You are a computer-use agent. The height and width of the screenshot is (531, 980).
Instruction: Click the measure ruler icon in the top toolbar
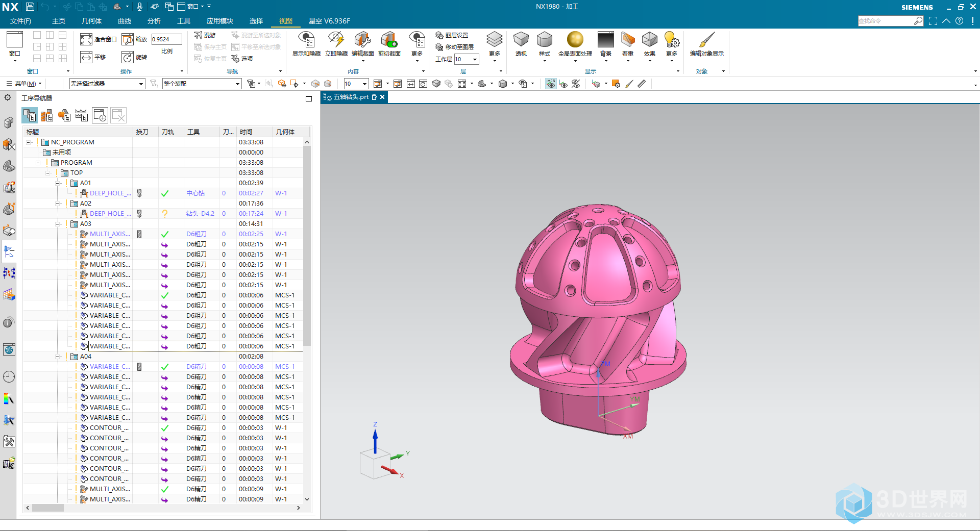[x=642, y=84]
